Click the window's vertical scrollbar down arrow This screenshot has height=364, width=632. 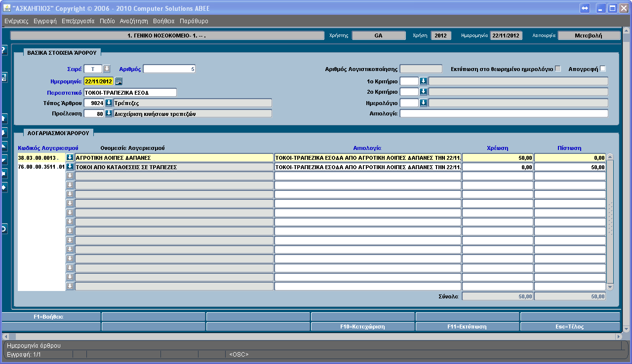(x=626, y=329)
